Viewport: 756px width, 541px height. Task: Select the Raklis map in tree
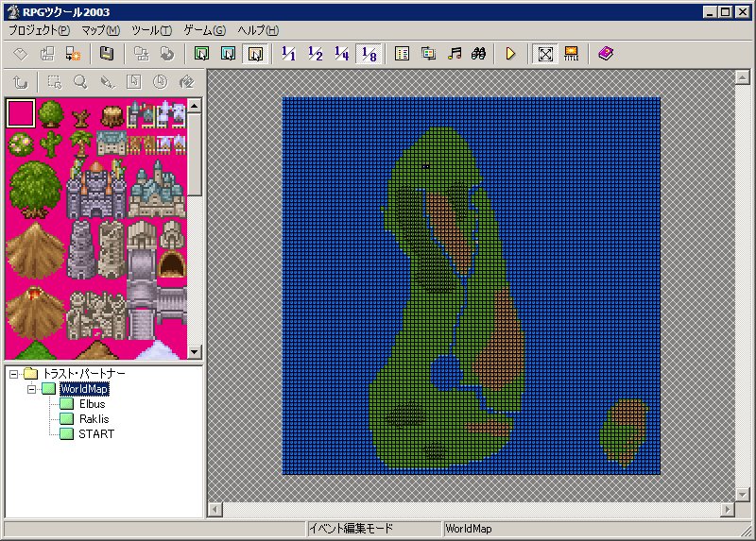coord(94,419)
